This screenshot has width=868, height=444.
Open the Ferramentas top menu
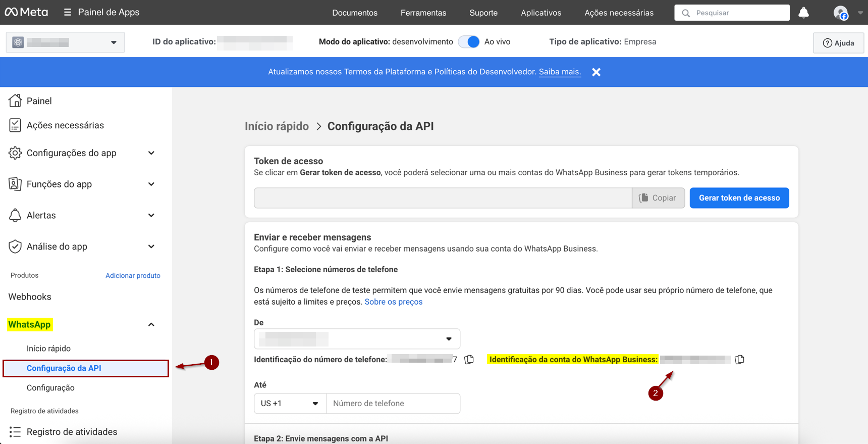(x=423, y=13)
